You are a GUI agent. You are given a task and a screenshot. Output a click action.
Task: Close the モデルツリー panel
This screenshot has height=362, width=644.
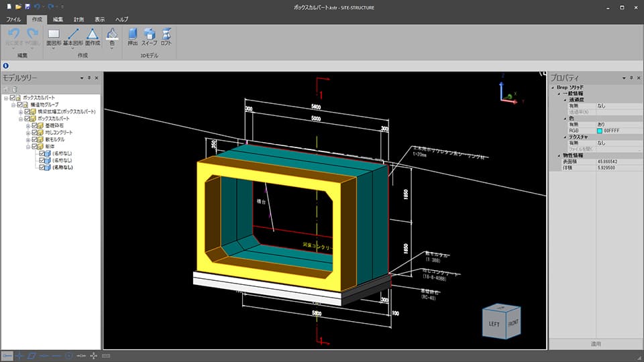pyautogui.click(x=97, y=78)
